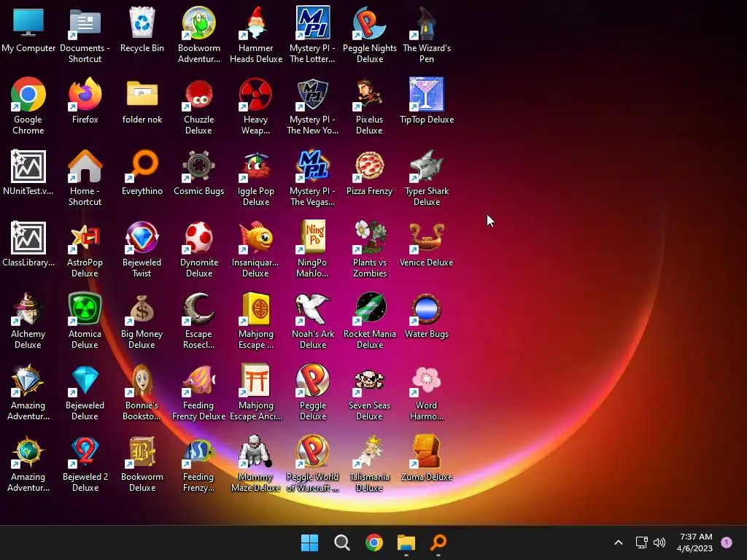This screenshot has height=560, width=747.
Task: Open the Recycle Bin icon
Action: [x=142, y=23]
